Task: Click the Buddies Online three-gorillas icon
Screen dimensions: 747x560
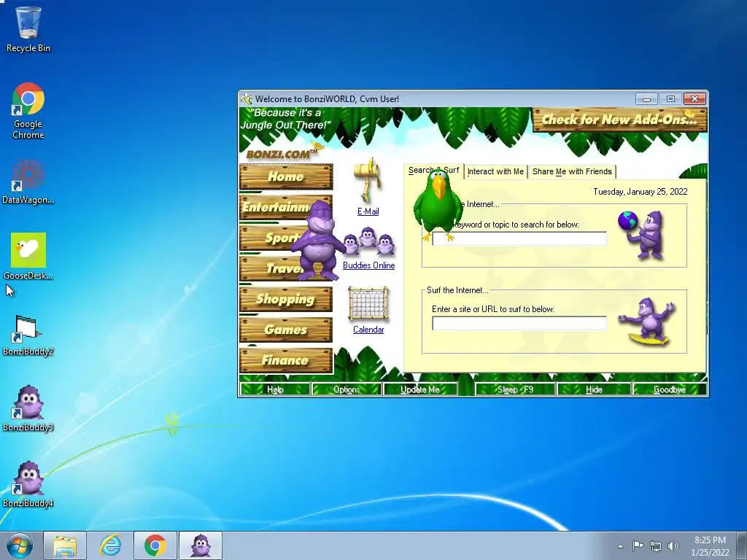Action: click(368, 242)
